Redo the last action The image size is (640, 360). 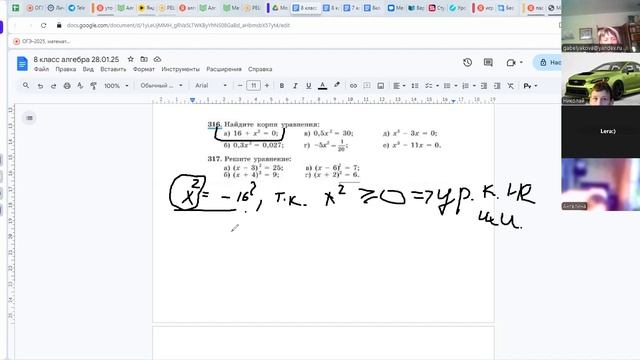point(53,86)
